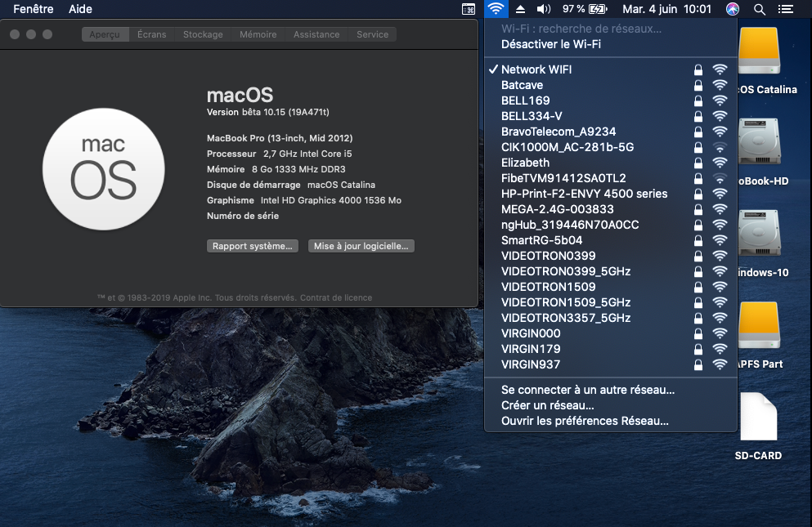This screenshot has height=527, width=812.
Task: Connect to VIDEOTRON1509_5GHz network
Action: tap(611, 302)
